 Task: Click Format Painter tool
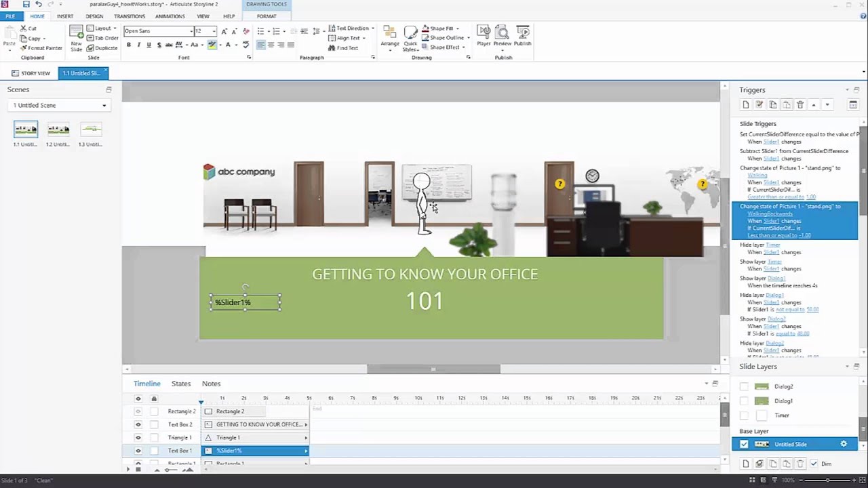click(41, 48)
